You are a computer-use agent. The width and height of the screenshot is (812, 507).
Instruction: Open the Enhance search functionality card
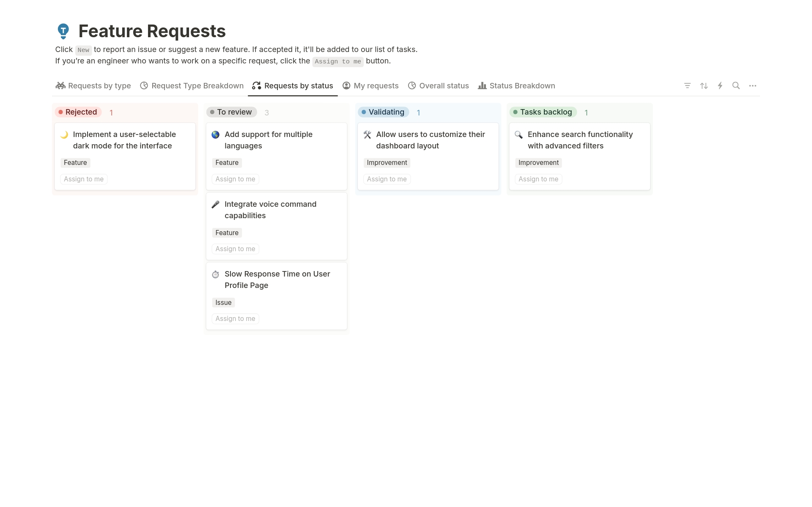tap(580, 140)
